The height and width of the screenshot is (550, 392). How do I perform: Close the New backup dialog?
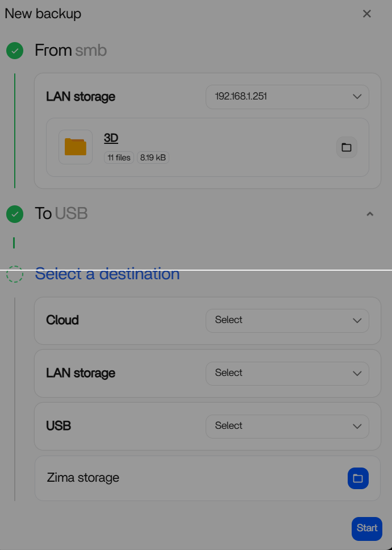[367, 14]
